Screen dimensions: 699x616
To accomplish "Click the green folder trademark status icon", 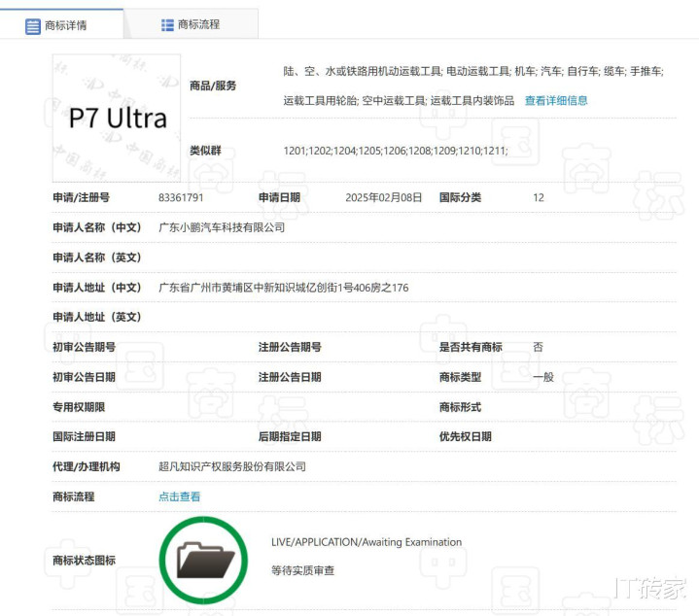I will [x=203, y=561].
